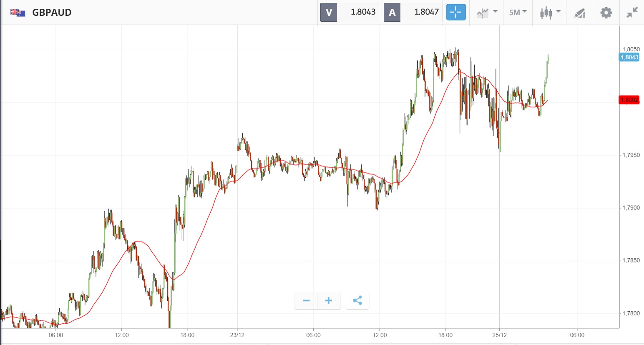The image size is (644, 345).
Task: Open the 5M timeframe dropdown
Action: [518, 13]
